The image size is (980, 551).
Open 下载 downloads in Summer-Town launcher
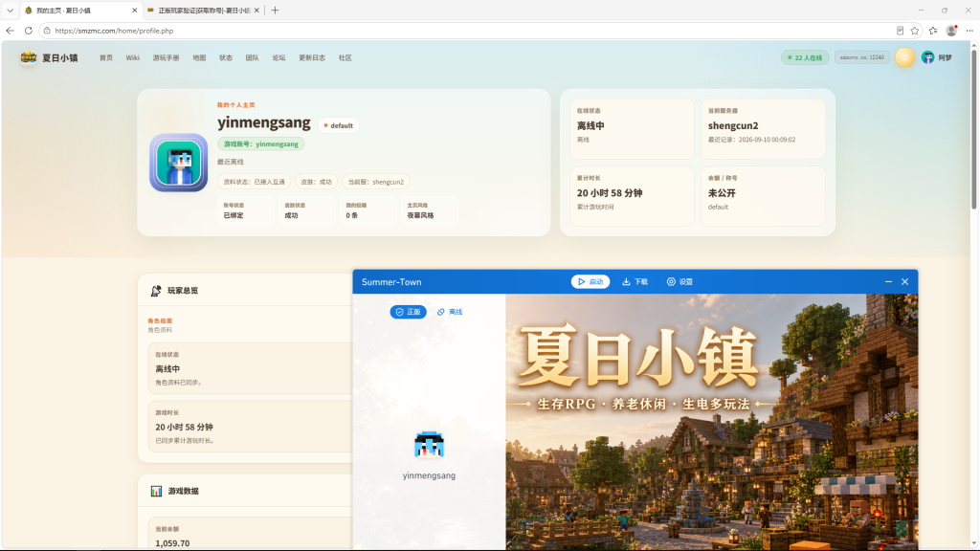click(x=635, y=282)
